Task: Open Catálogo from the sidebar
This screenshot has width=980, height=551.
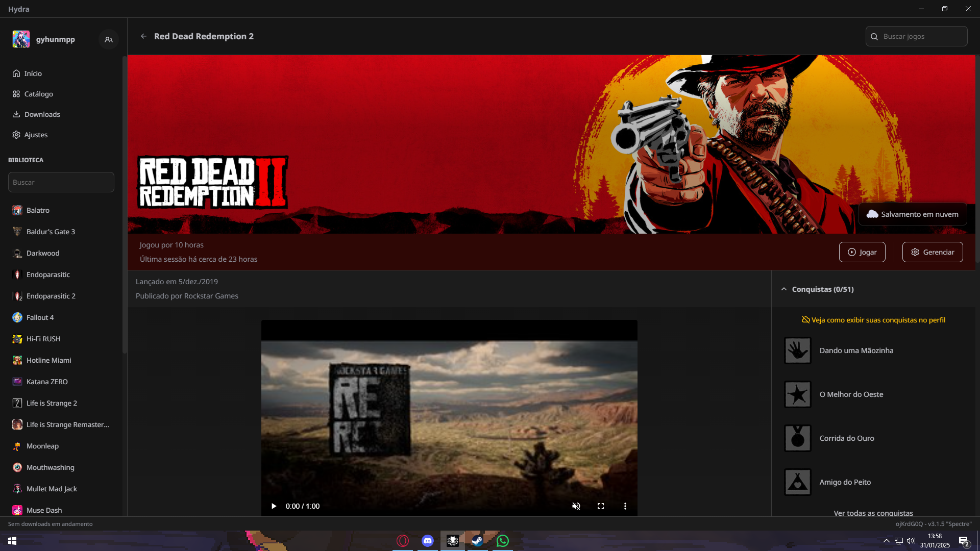Action: pos(38,94)
